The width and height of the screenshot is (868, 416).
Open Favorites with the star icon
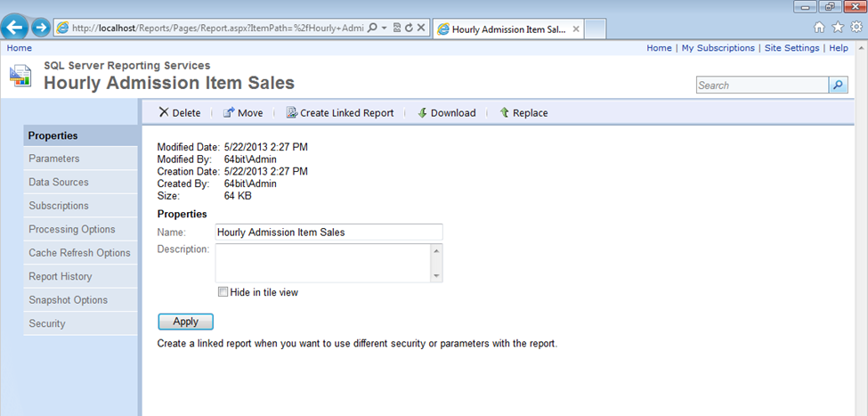(838, 28)
